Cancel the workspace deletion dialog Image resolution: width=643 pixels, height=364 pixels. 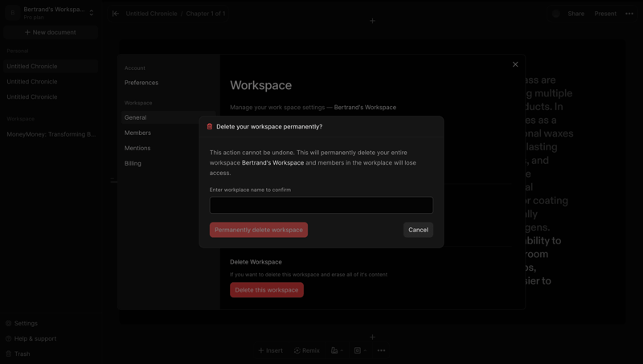point(418,230)
